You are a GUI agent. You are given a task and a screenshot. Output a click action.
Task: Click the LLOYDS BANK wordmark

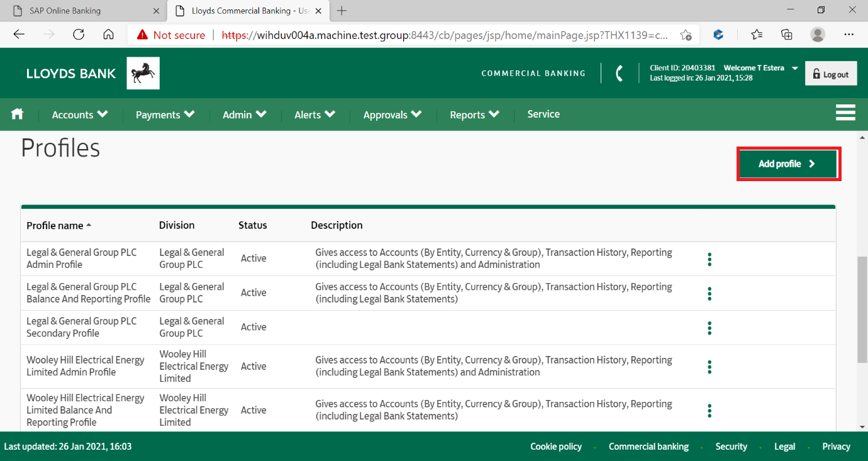click(71, 74)
